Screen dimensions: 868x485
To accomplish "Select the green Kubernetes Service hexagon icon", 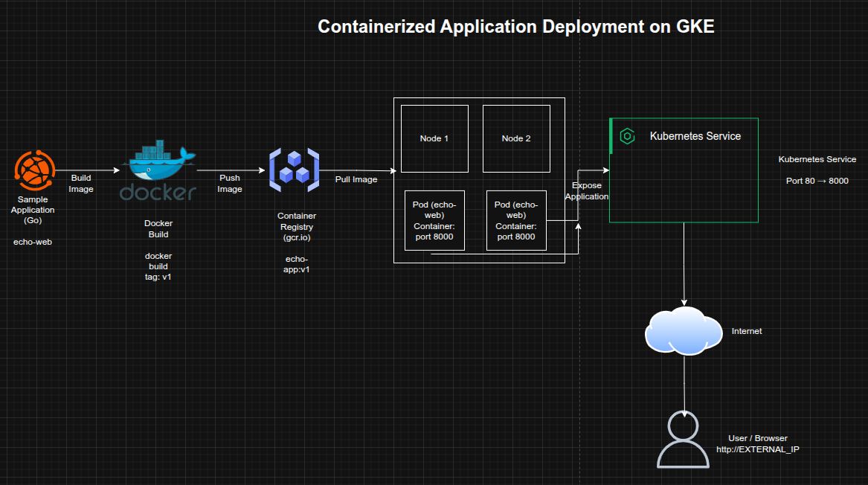I will click(627, 136).
